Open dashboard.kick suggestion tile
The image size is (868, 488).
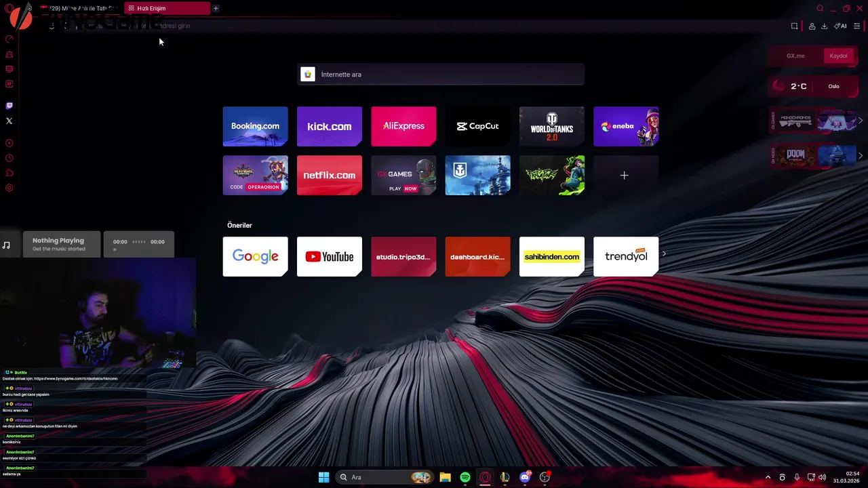click(477, 256)
